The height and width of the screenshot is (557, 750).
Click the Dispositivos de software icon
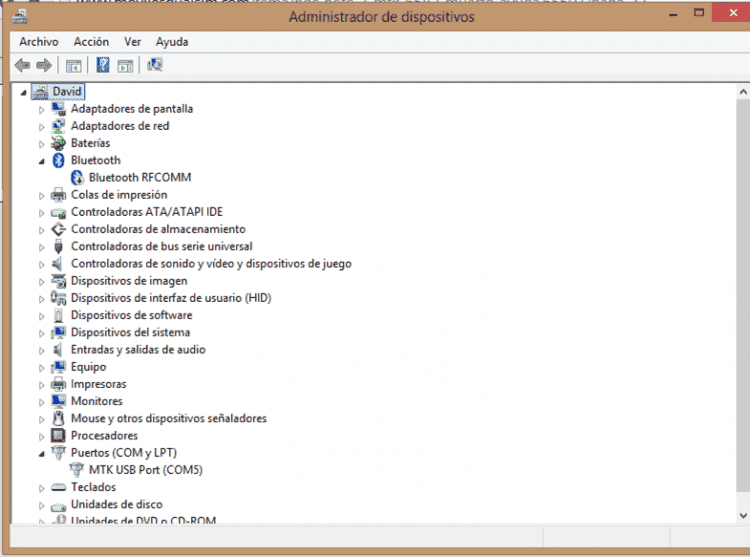tap(58, 316)
